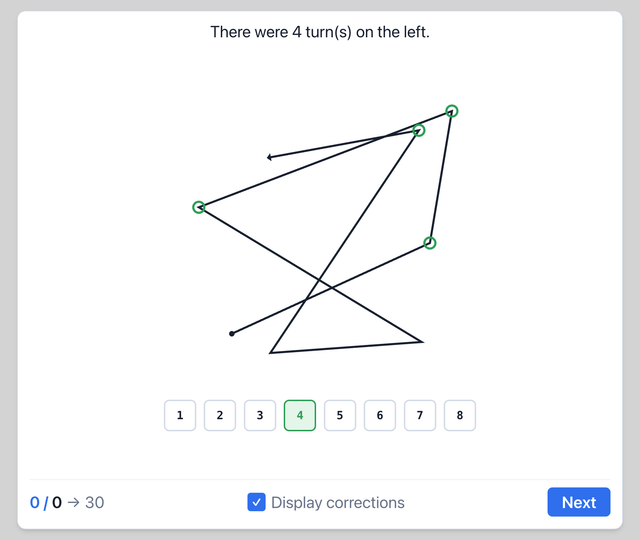Screen dimensions: 640x540
Task: Choose answer number 3
Action: (260, 415)
